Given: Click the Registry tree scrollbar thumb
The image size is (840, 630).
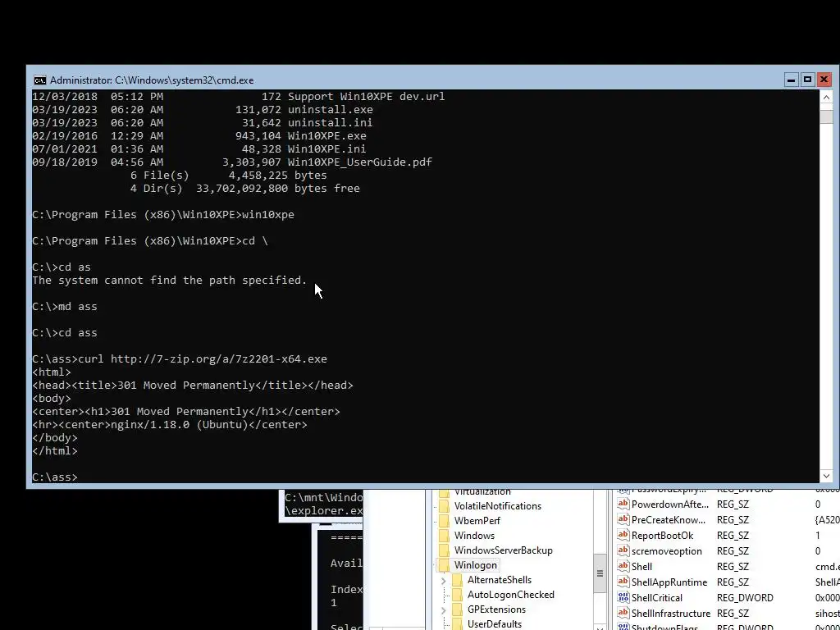Looking at the screenshot, I should point(600,573).
